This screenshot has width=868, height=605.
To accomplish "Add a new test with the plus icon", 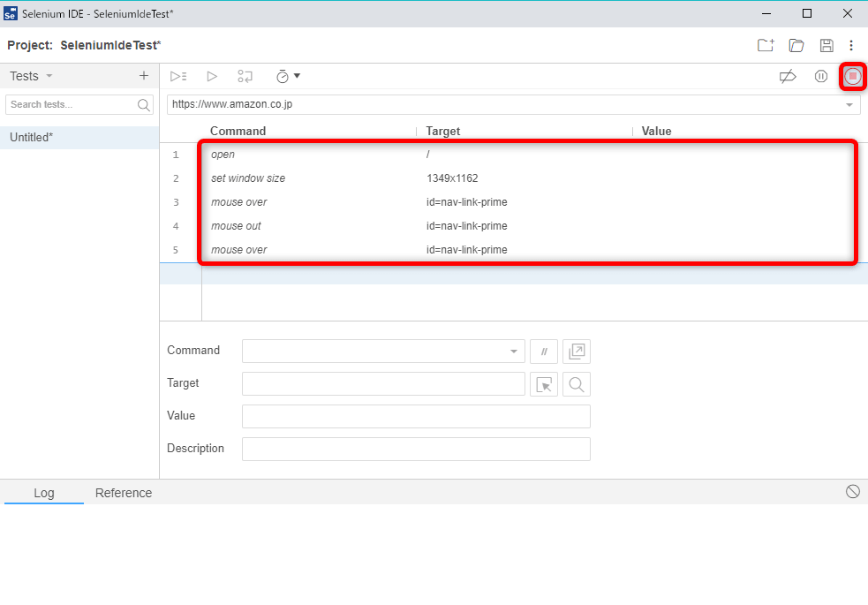I will (144, 76).
